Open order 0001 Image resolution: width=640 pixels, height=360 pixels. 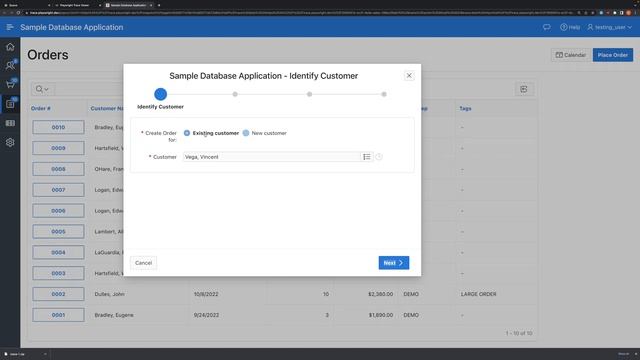(58, 315)
